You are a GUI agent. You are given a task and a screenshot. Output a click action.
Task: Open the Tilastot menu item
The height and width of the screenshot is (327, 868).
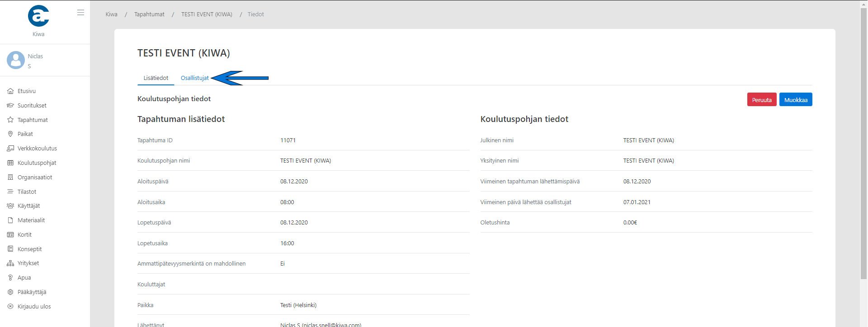pos(27,192)
